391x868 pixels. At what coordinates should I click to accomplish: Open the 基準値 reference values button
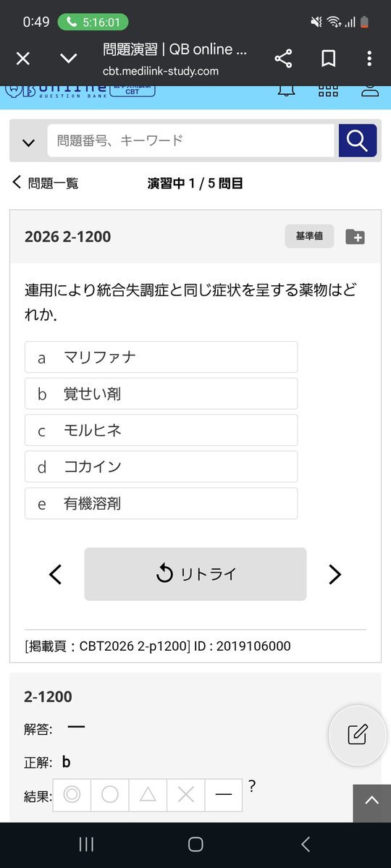(310, 237)
